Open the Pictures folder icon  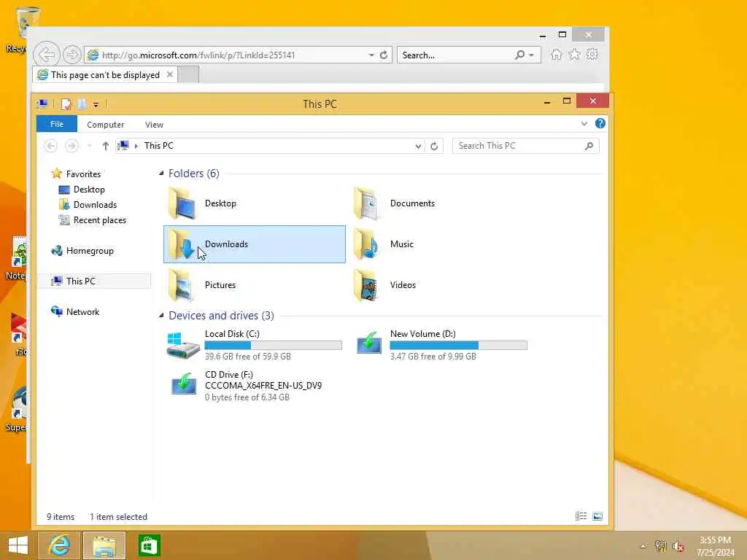tap(181, 285)
